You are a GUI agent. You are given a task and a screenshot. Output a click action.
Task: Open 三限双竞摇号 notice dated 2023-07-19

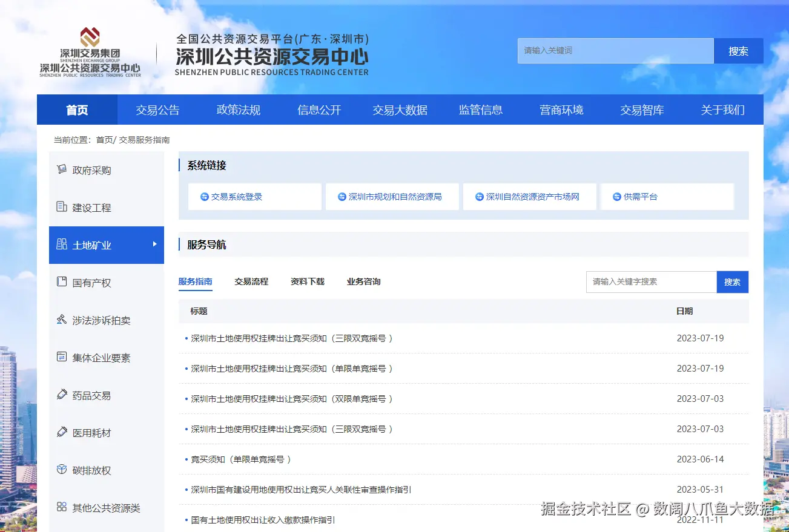[x=292, y=338]
